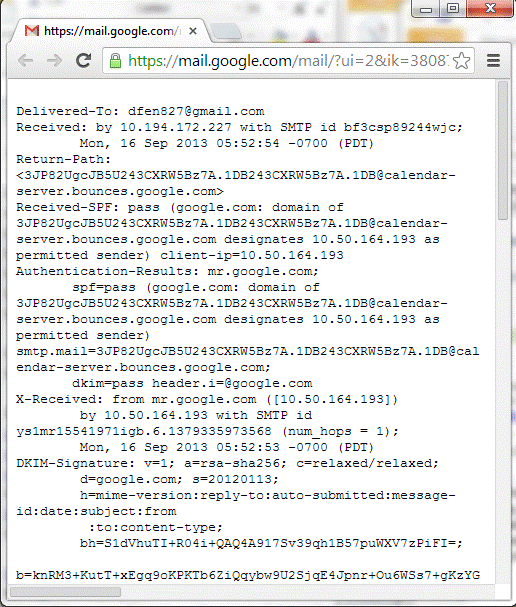Screen dimensions: 516x607
Task: Close the mail.google.com tab
Action: pos(193,31)
